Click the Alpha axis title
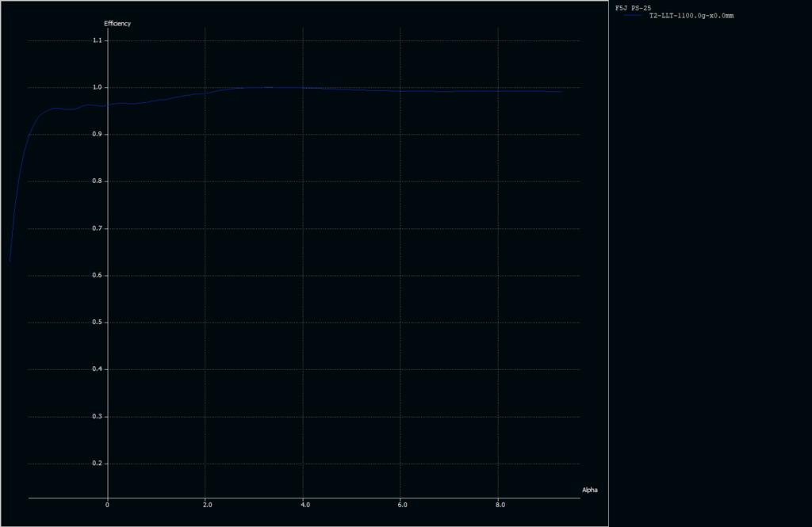The image size is (812, 527). coord(590,491)
